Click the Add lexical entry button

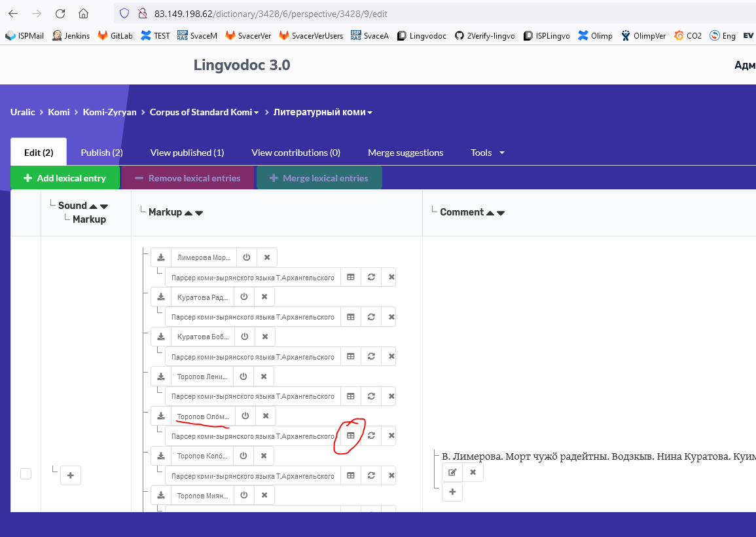pos(65,177)
